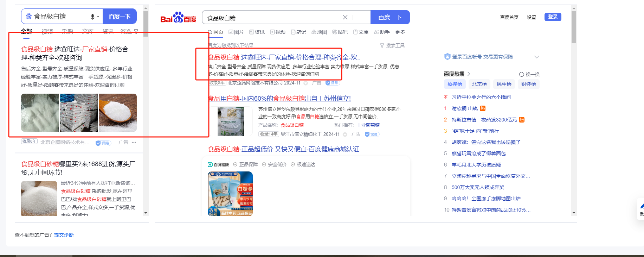Screen dimensions: 644x257
Task: Click the shield icon beside 登录百度帐号
Action: 447,57
